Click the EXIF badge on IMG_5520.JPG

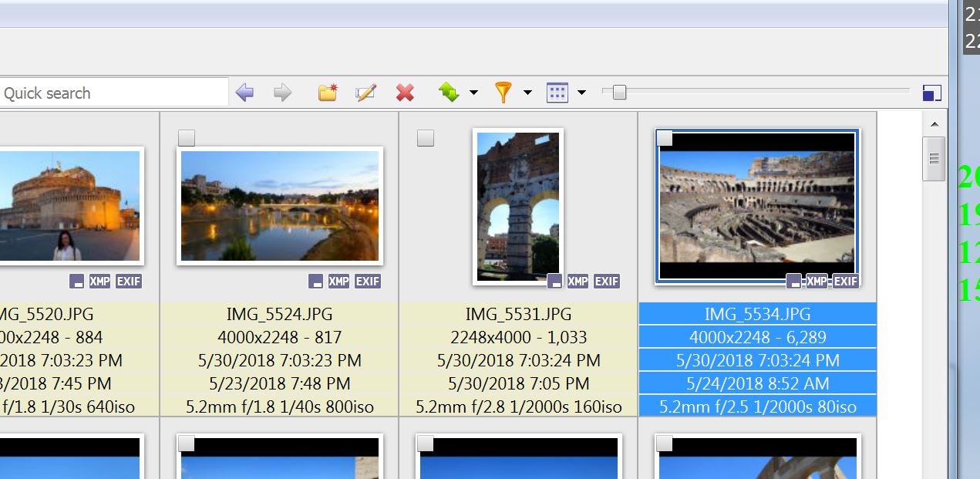[129, 281]
